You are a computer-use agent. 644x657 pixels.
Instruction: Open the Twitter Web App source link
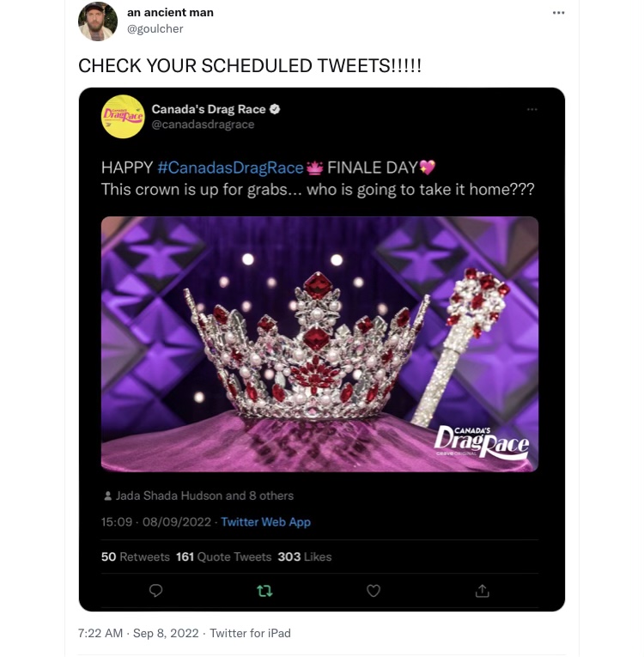tap(265, 522)
